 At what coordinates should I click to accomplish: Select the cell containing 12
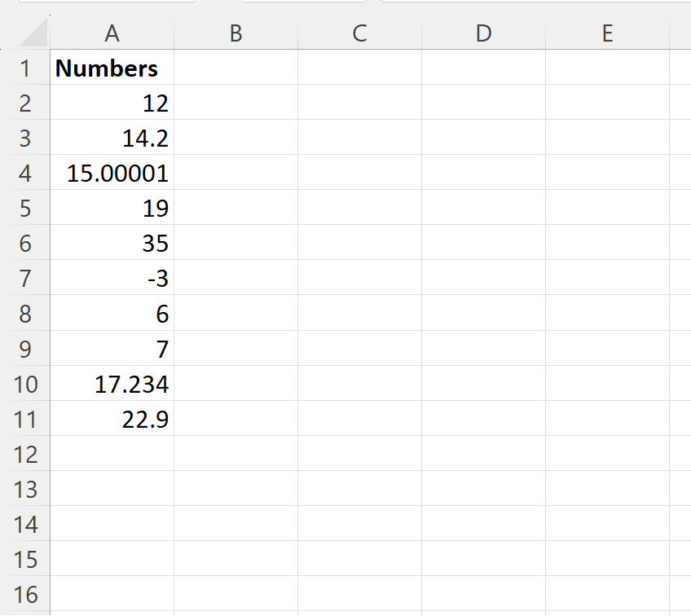point(112,103)
